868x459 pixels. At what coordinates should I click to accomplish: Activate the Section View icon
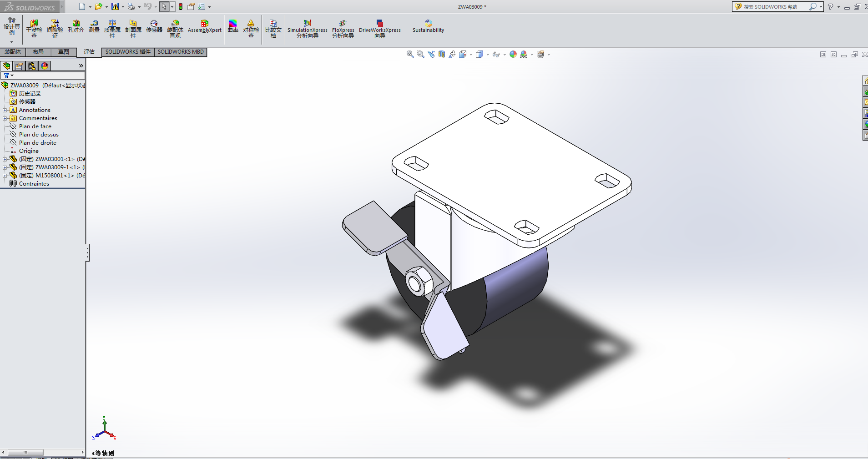point(442,55)
